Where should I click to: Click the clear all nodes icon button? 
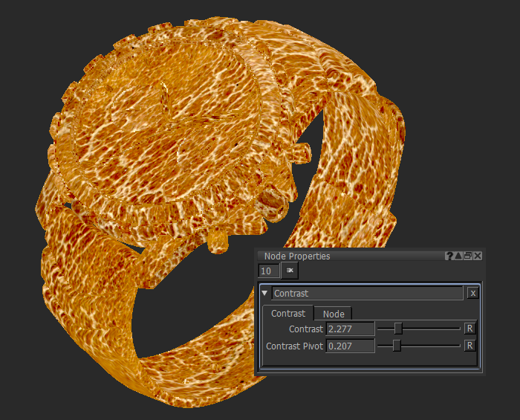289,271
